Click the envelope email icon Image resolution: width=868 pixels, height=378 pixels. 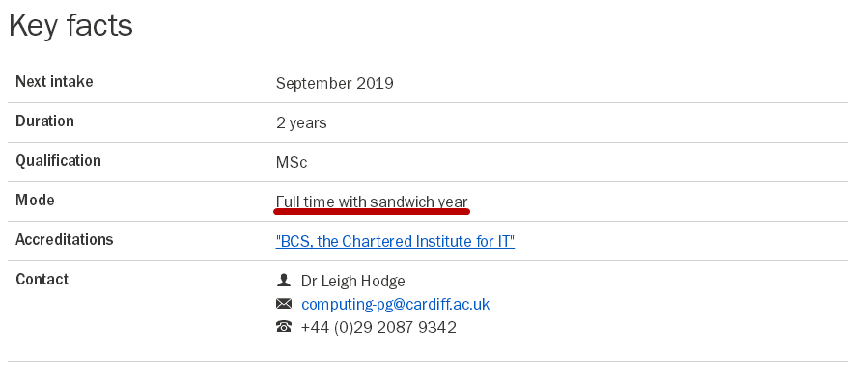coord(284,304)
